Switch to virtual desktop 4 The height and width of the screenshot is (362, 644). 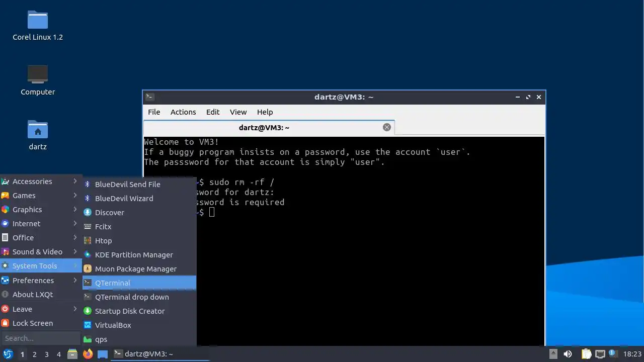(x=58, y=354)
